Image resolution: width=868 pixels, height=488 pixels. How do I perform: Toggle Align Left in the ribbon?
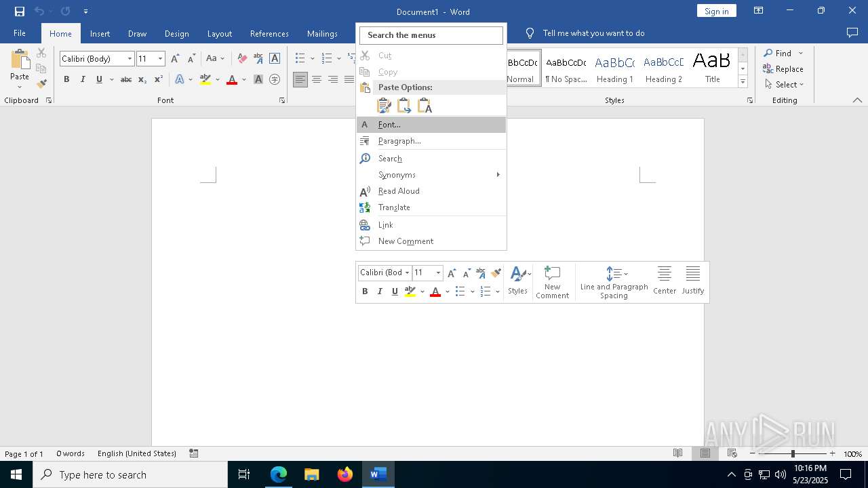[x=300, y=79]
